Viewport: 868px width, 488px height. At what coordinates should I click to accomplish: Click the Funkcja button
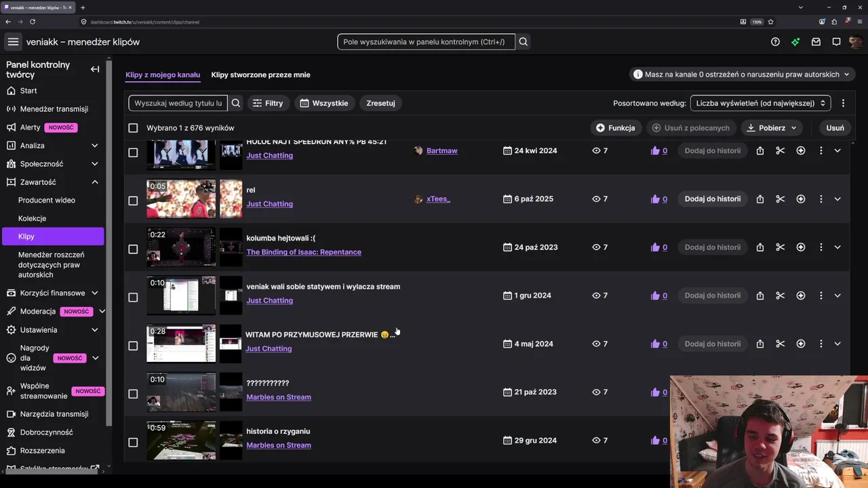click(616, 127)
